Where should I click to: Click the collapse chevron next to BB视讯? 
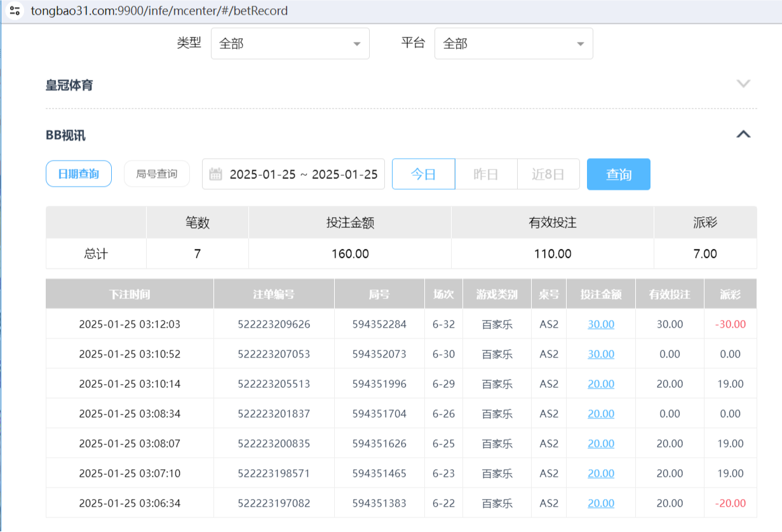(x=743, y=134)
